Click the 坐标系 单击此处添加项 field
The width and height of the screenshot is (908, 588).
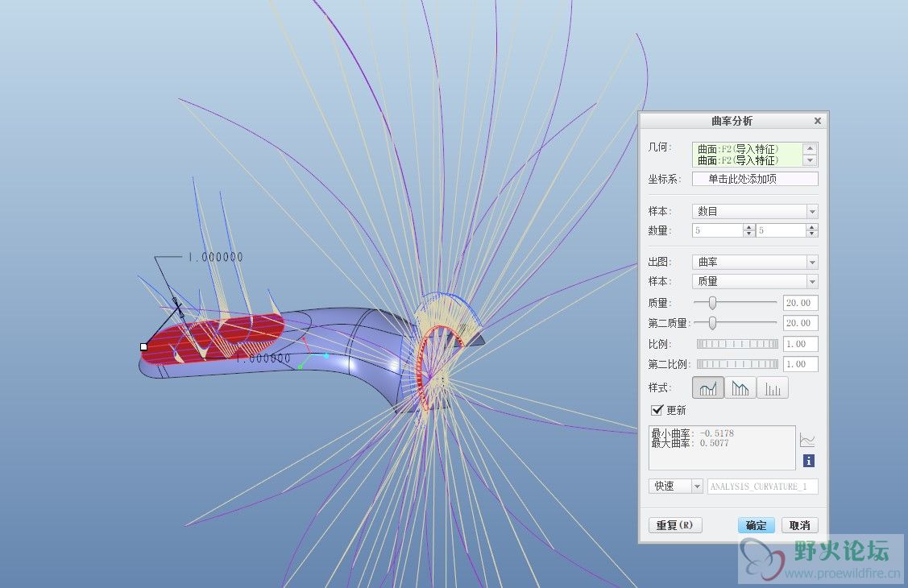755,179
